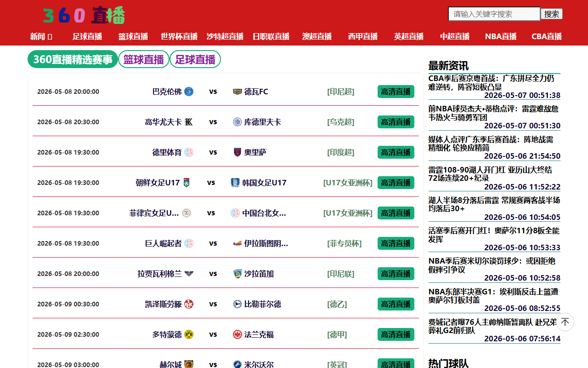Screen dimensions: 588x368
Task: Select the 360直播精选赛事 tab
Action: (x=73, y=59)
